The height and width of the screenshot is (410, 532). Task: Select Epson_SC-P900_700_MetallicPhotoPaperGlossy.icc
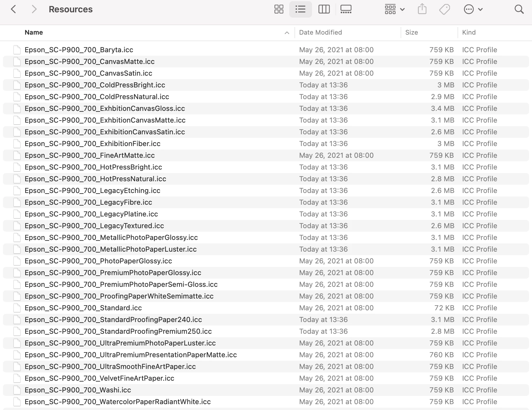tap(266, 238)
